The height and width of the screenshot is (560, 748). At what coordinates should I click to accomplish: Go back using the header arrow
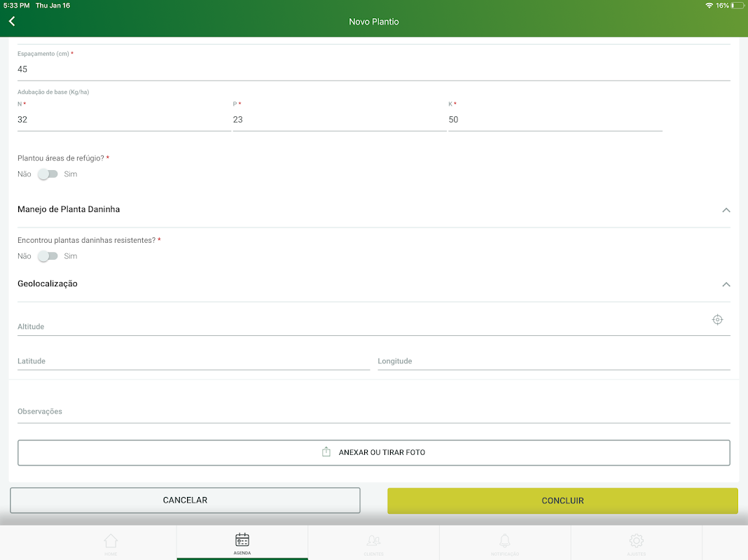pos(12,21)
